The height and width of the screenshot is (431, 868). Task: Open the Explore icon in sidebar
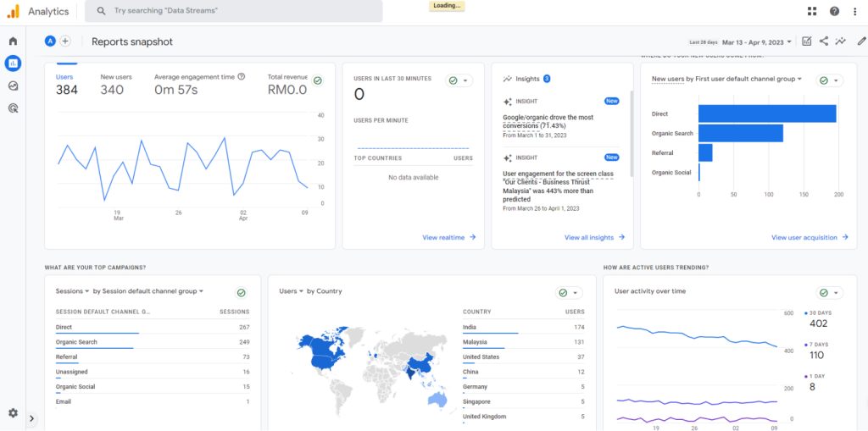click(x=13, y=86)
